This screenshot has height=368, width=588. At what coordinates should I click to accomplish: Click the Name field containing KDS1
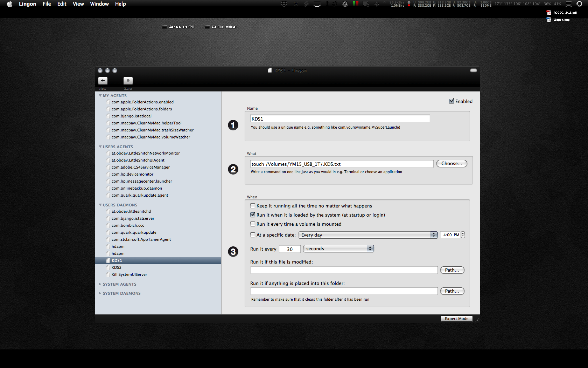point(340,119)
